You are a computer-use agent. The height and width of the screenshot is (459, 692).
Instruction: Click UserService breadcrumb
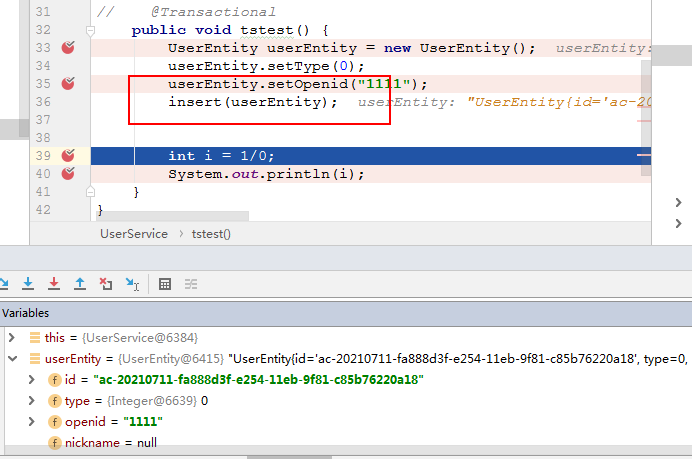tap(134, 234)
